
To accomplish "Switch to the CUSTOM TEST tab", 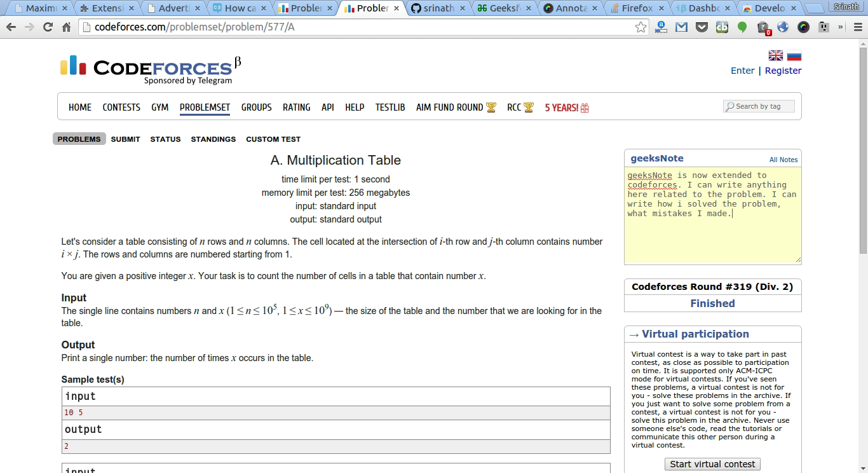I will pyautogui.click(x=273, y=139).
